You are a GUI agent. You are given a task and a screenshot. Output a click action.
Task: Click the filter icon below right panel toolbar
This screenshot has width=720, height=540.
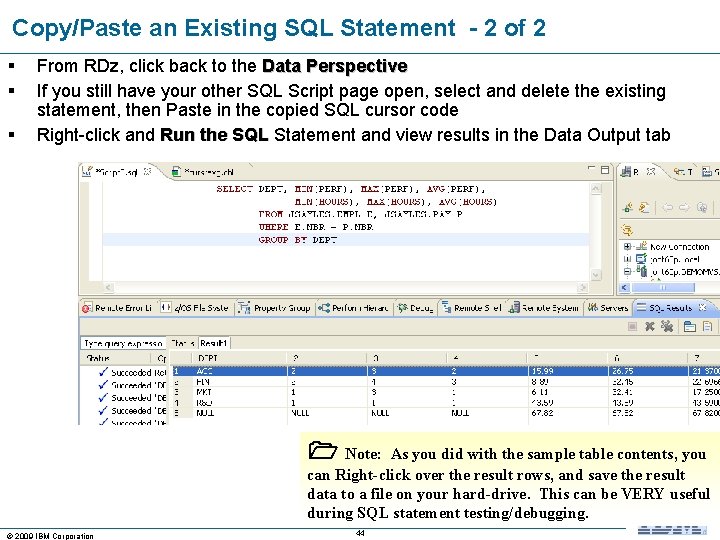(627, 229)
